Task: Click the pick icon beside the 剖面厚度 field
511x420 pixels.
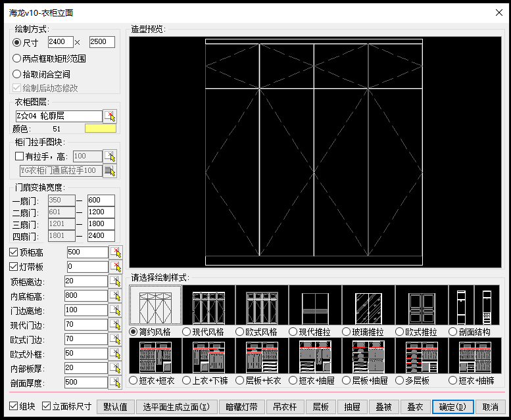Action: pos(116,383)
